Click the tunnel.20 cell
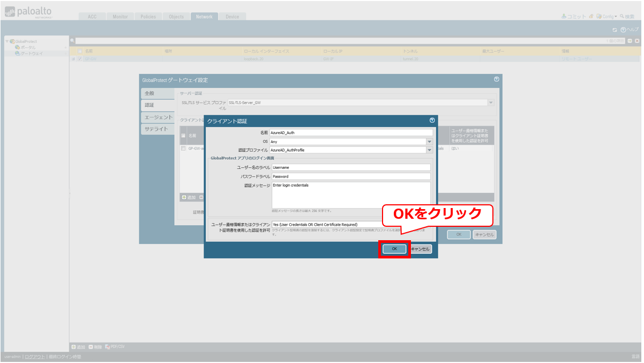This screenshot has height=363, width=644. 410,59
